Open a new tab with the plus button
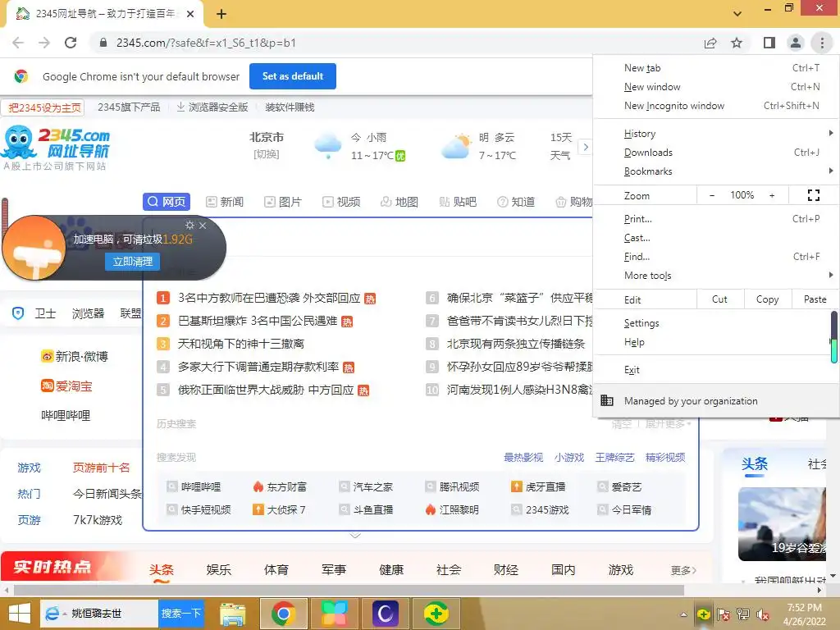Viewport: 840px width, 630px height. click(x=221, y=14)
